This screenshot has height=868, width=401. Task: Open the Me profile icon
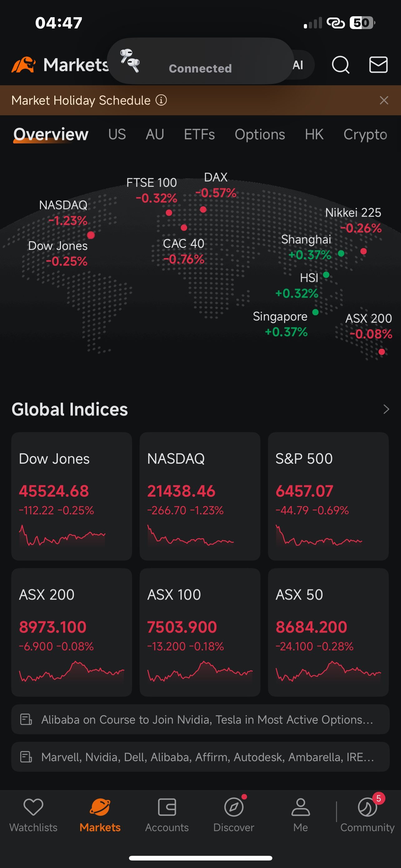(300, 807)
